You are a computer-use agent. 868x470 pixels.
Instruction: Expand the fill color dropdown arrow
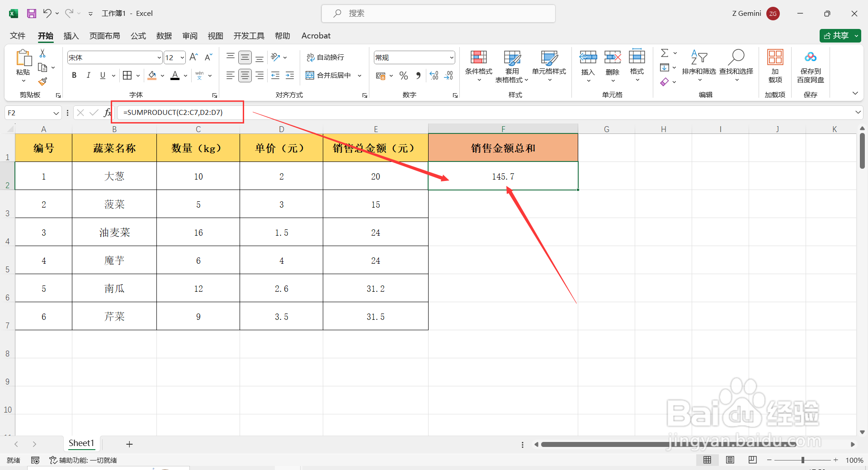click(161, 75)
